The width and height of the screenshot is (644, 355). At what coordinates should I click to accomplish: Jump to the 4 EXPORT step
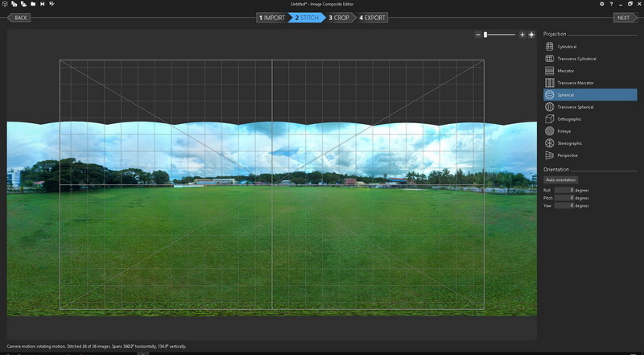[372, 18]
